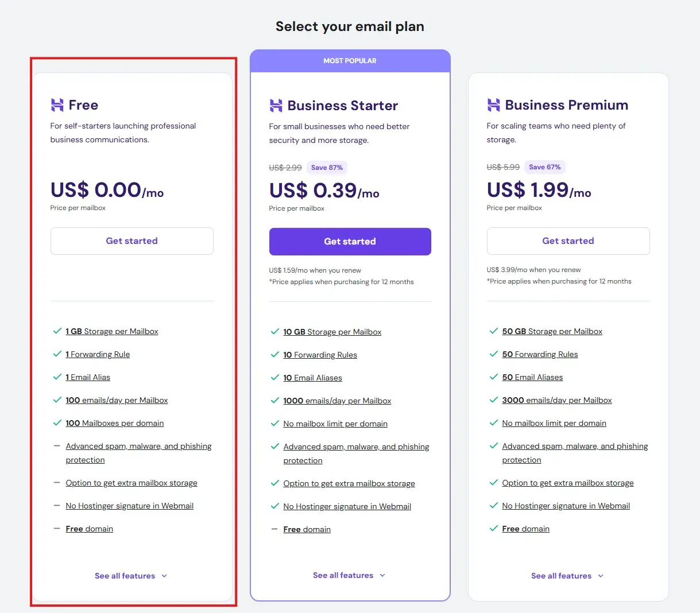Click dash icon beside Free plan's Free domain
The image size is (700, 613).
pyautogui.click(x=57, y=529)
